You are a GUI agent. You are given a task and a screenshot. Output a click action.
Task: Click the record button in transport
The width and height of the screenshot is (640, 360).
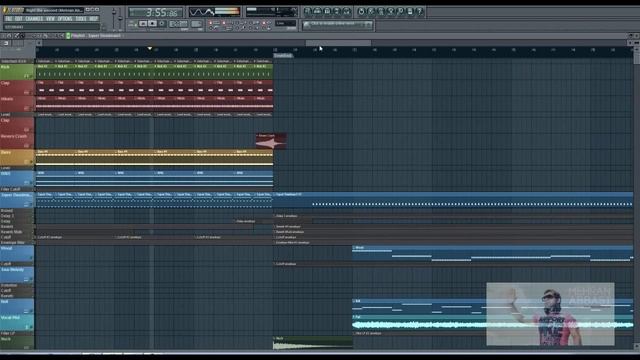[162, 24]
